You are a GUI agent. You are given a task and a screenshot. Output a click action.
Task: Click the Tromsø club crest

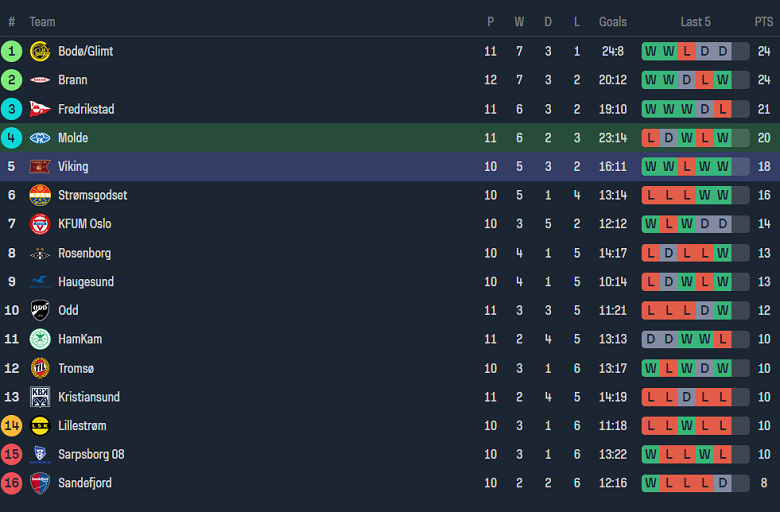[40, 368]
